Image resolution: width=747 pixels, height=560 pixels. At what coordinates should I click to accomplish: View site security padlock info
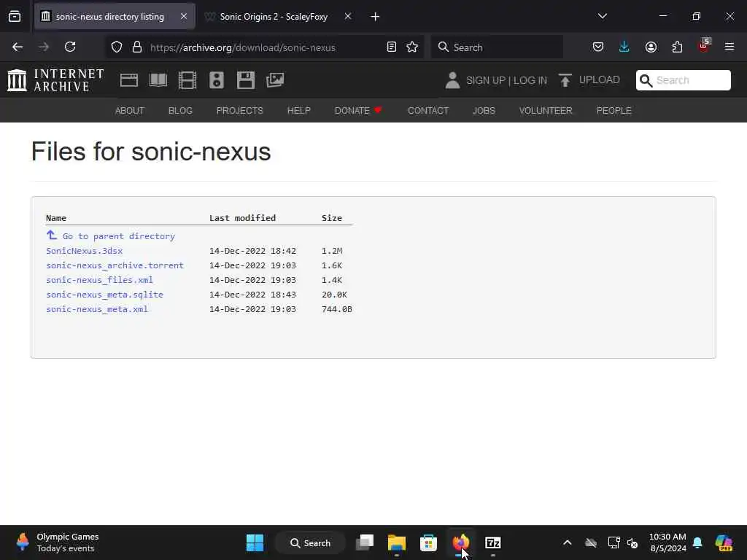[x=137, y=47]
